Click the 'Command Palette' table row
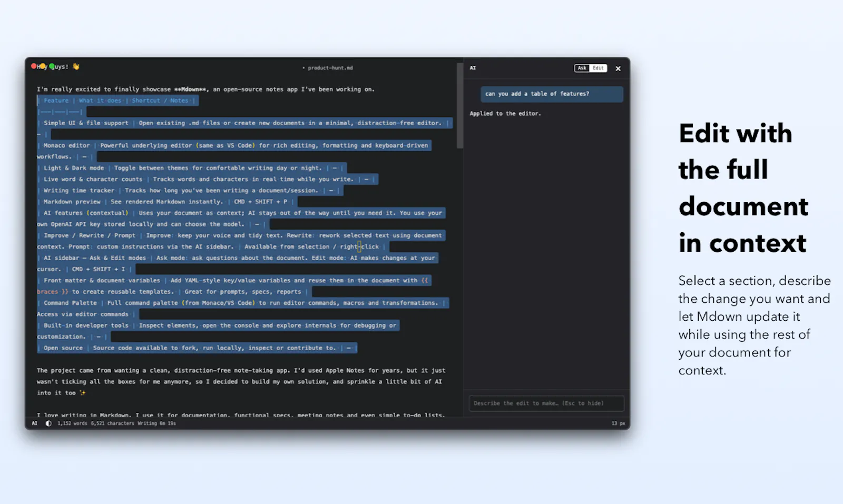843x504 pixels. click(243, 309)
